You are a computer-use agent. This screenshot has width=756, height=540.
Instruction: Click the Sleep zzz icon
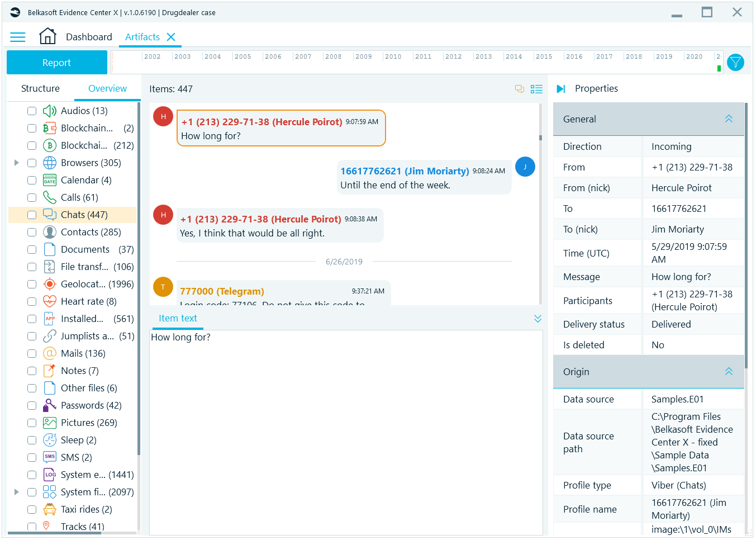pyautogui.click(x=50, y=440)
